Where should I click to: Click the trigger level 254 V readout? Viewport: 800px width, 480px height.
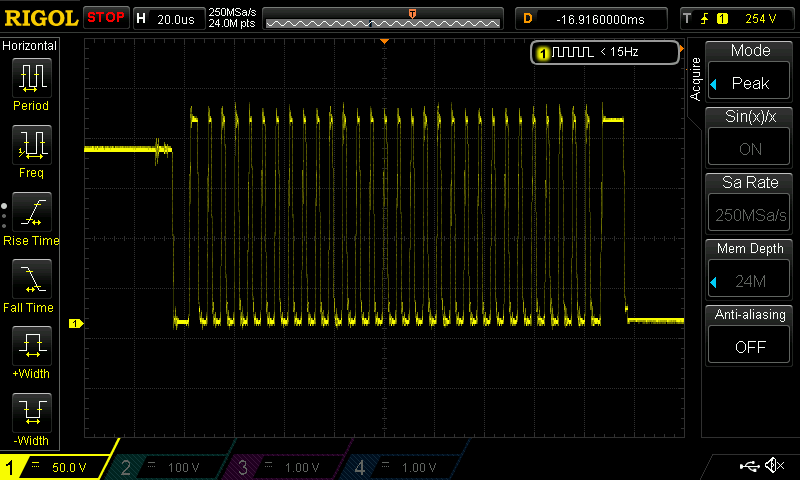(760, 18)
